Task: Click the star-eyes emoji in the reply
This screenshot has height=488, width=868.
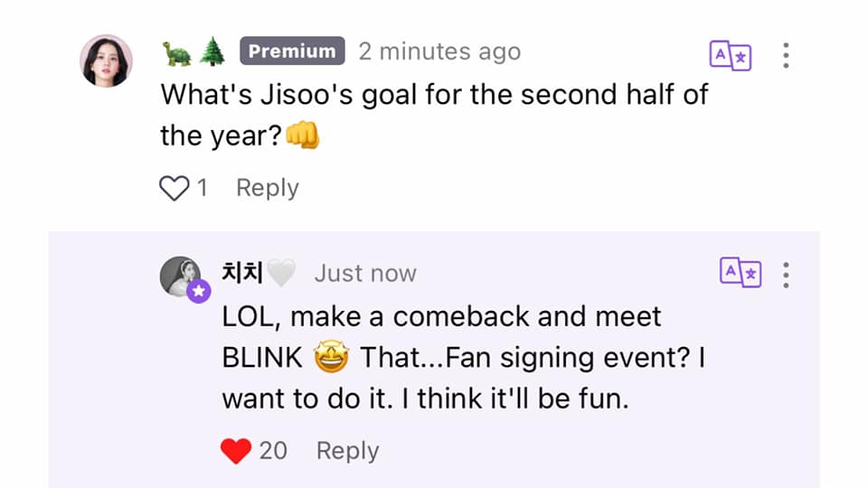Action: pos(332,357)
